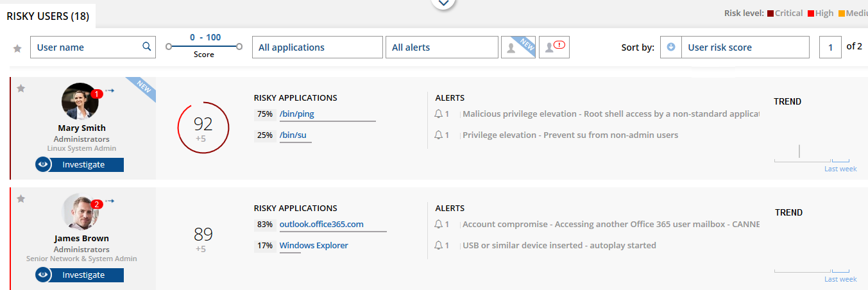Click bell icon for Malicious privilege elevation alert

tap(439, 114)
